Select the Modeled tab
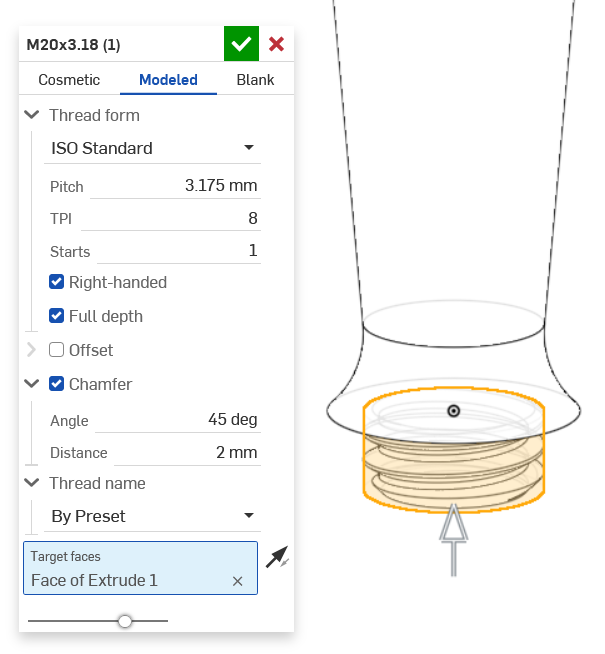 (x=168, y=80)
